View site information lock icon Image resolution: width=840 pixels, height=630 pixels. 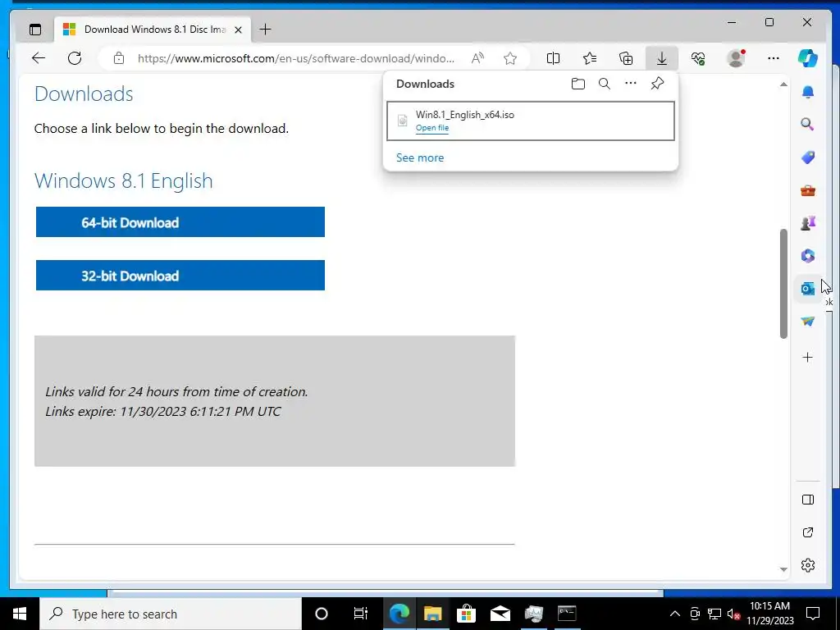click(119, 58)
